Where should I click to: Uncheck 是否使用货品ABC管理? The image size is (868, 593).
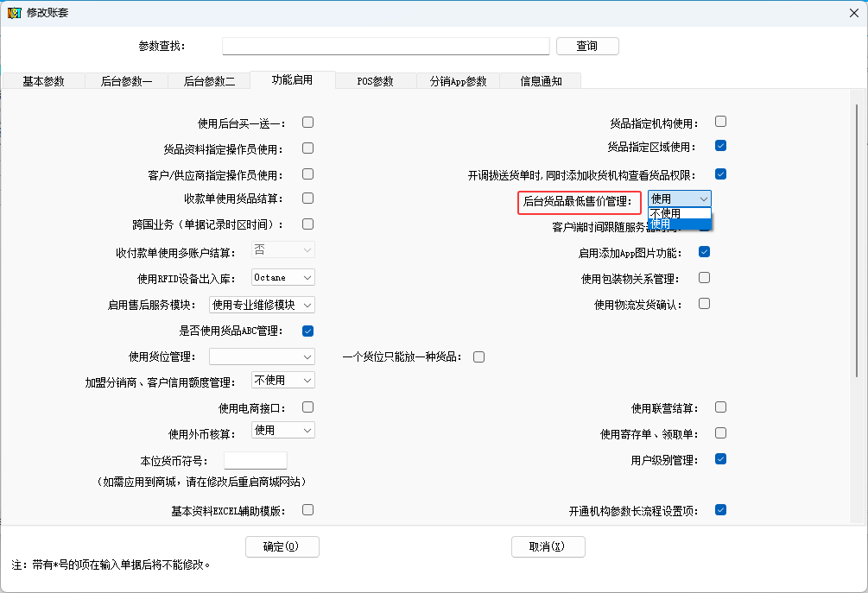pyautogui.click(x=307, y=331)
